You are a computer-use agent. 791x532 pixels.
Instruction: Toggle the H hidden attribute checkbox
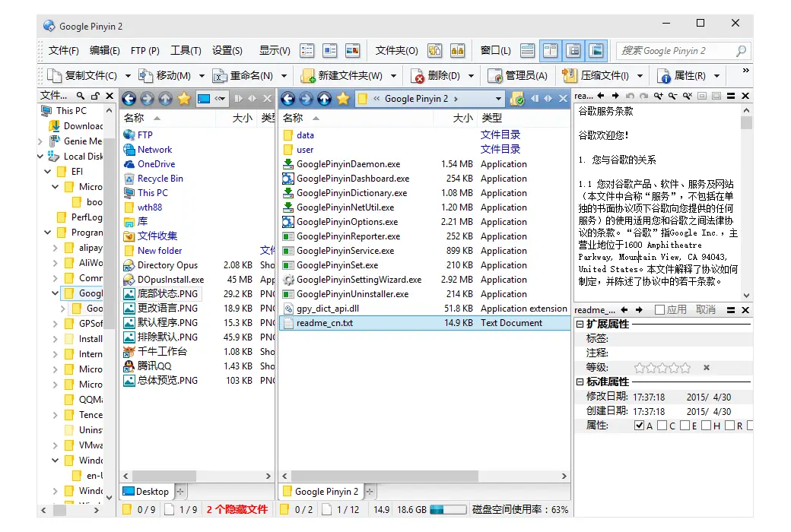pyautogui.click(x=707, y=426)
